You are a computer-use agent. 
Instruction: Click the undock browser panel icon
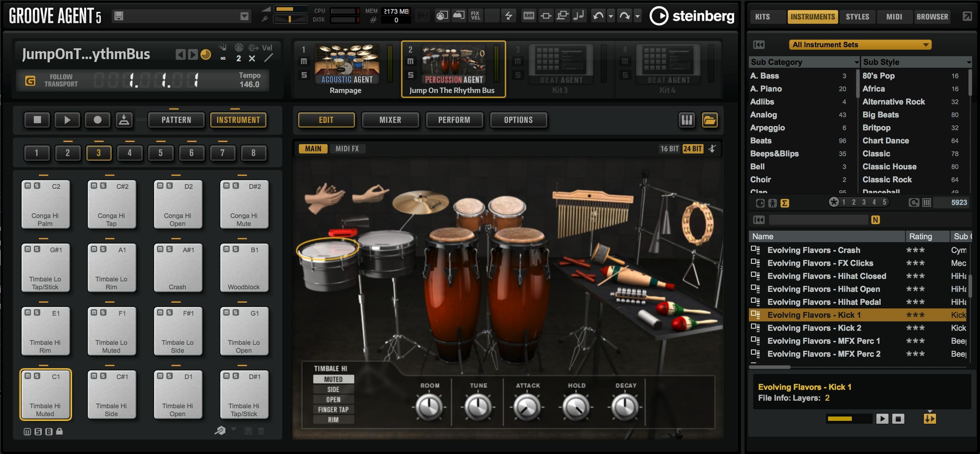[x=967, y=16]
